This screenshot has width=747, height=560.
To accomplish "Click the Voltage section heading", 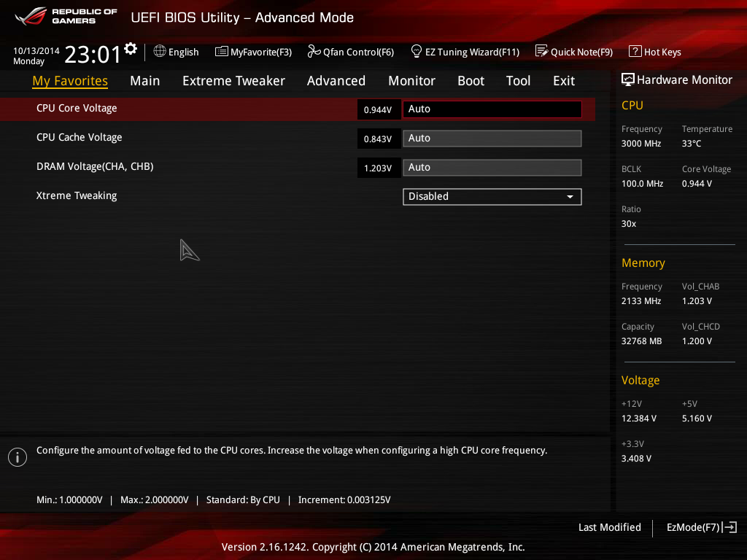I will (640, 380).
